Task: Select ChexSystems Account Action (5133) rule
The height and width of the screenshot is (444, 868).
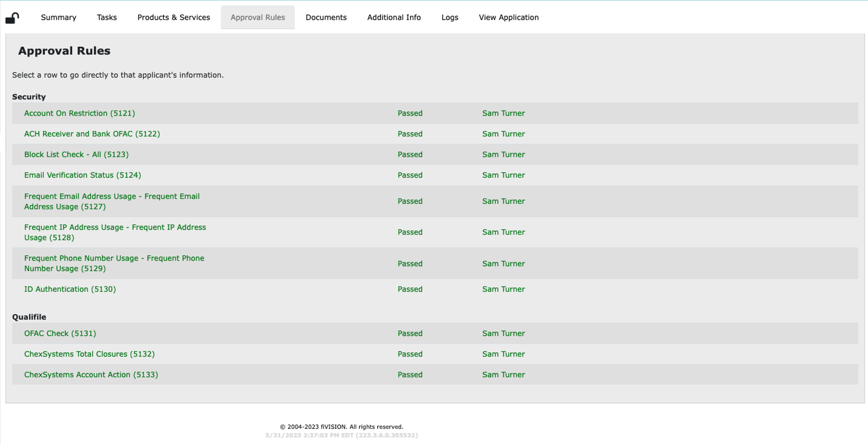Action: pos(91,375)
